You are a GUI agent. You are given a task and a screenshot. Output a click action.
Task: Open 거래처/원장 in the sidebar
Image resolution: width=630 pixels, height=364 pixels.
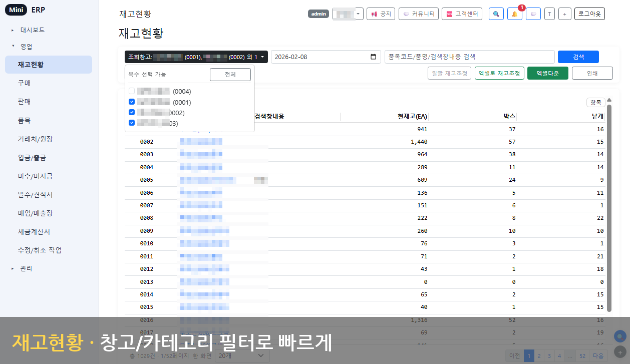click(x=49, y=139)
